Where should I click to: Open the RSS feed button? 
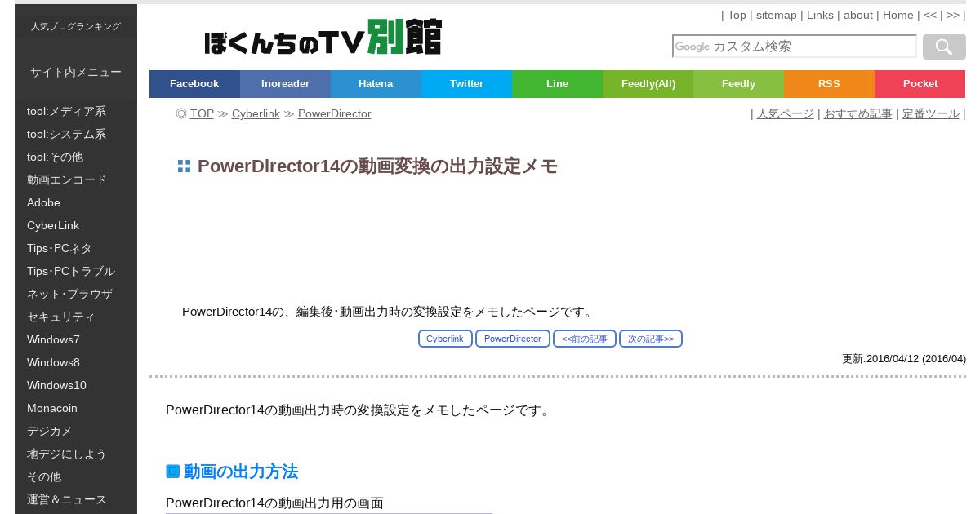pos(829,84)
